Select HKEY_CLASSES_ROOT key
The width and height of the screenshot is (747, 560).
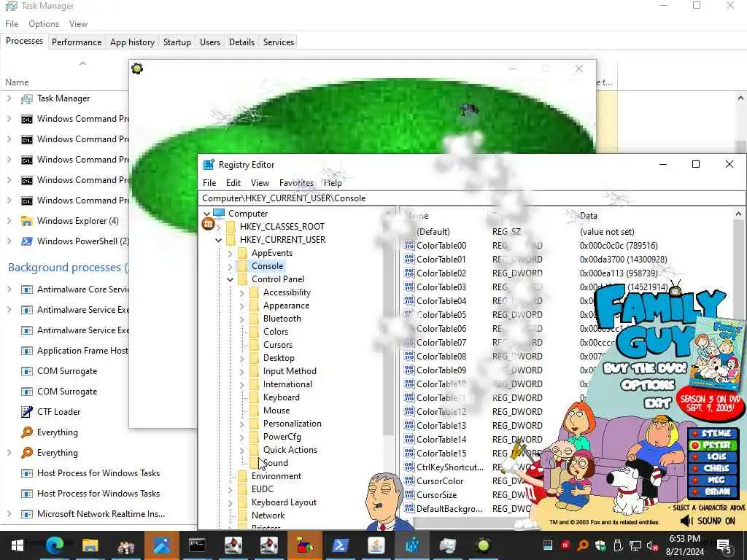[282, 227]
